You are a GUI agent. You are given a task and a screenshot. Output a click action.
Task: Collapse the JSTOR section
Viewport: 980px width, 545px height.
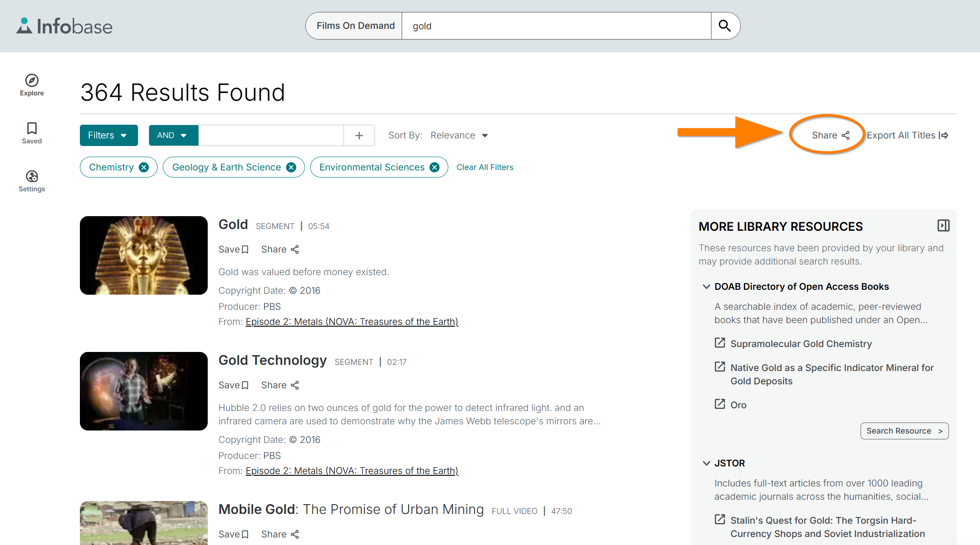tap(707, 463)
